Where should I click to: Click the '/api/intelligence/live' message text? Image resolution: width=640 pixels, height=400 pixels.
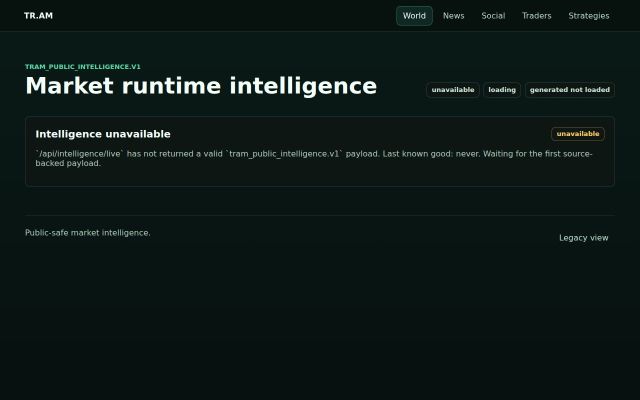313,158
